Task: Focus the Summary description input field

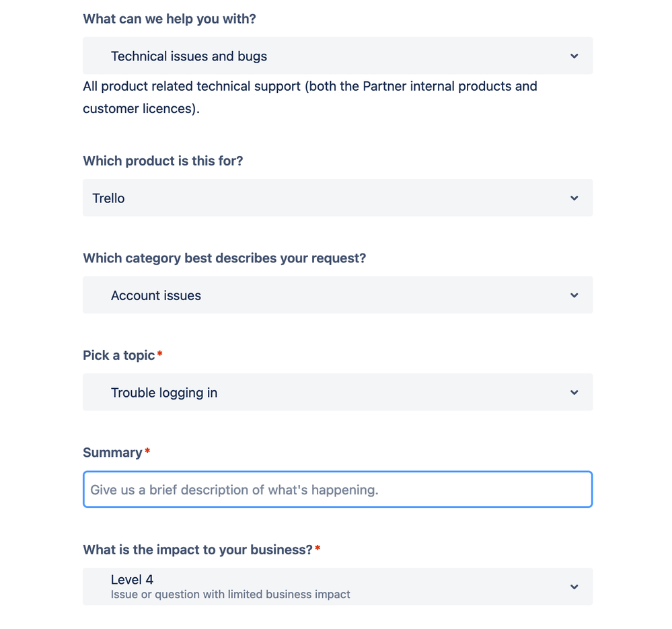Action: click(x=337, y=490)
